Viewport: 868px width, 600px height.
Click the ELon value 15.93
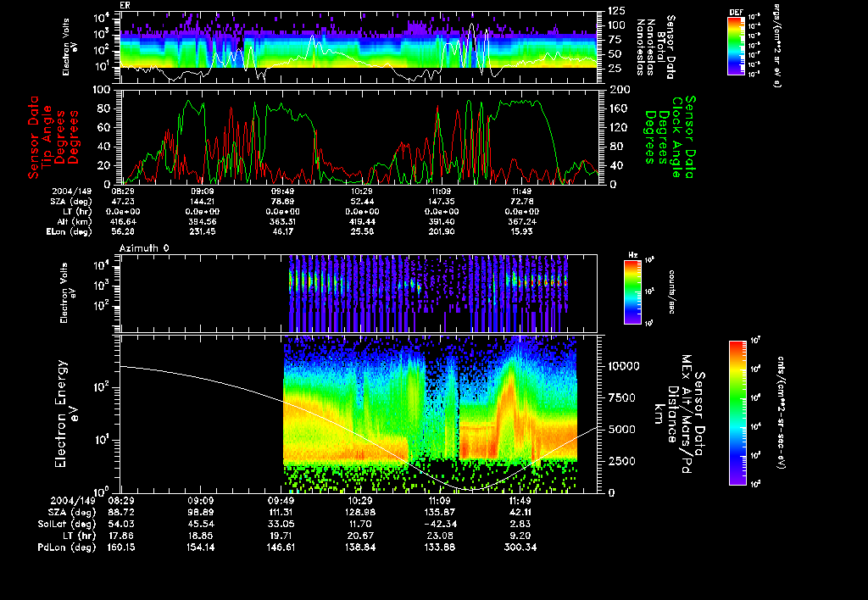pos(521,231)
